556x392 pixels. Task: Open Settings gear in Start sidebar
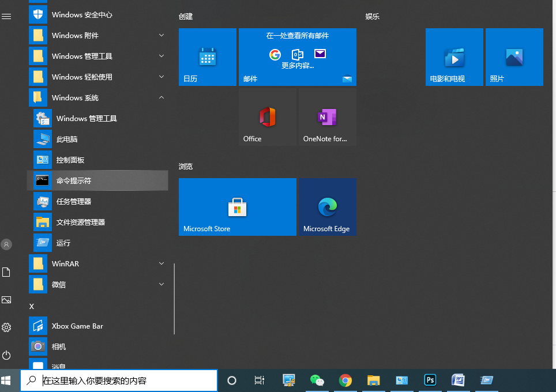coord(6,327)
